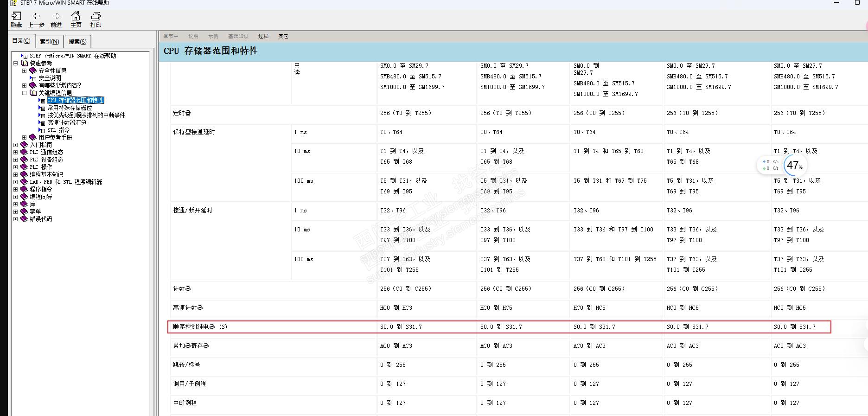Go forward with the 前进 arrow
Screen dimensions: 868x416
point(56,16)
